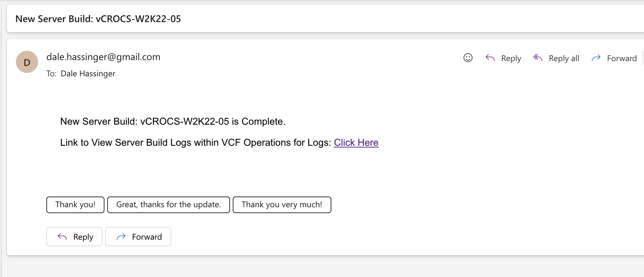
Task: Click the "is Complete" body text line
Action: coord(173,122)
